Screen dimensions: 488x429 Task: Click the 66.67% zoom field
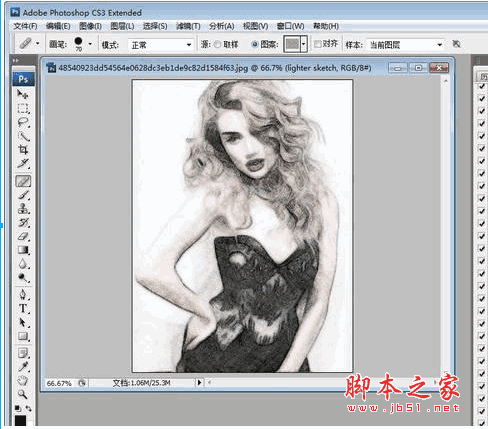59,383
